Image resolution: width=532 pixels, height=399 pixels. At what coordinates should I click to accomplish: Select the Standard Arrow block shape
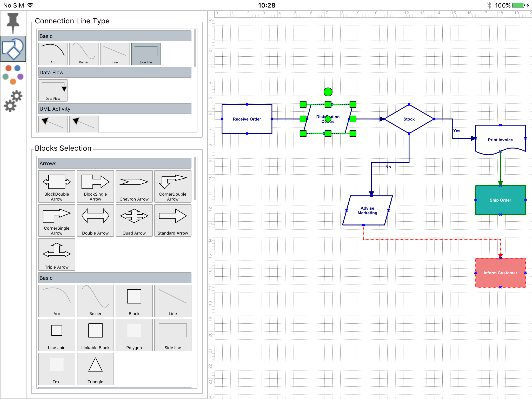click(x=172, y=221)
